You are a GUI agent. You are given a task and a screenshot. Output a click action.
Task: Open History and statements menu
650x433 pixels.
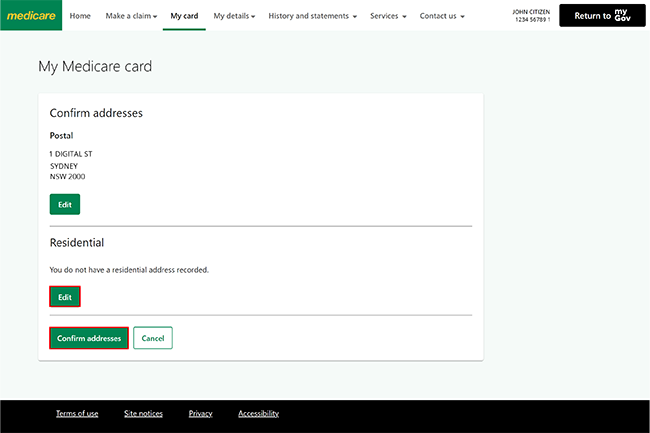coord(313,16)
